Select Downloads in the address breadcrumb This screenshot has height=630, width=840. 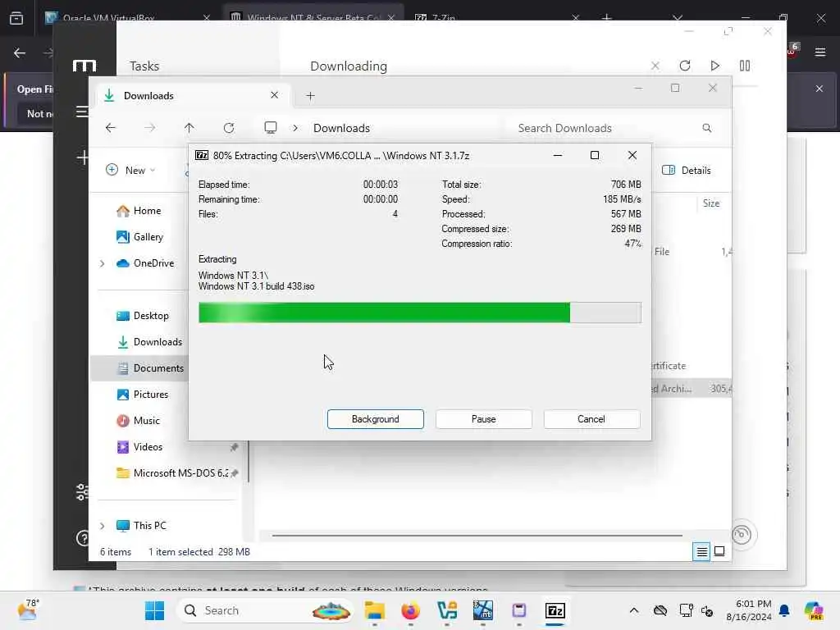tap(341, 128)
